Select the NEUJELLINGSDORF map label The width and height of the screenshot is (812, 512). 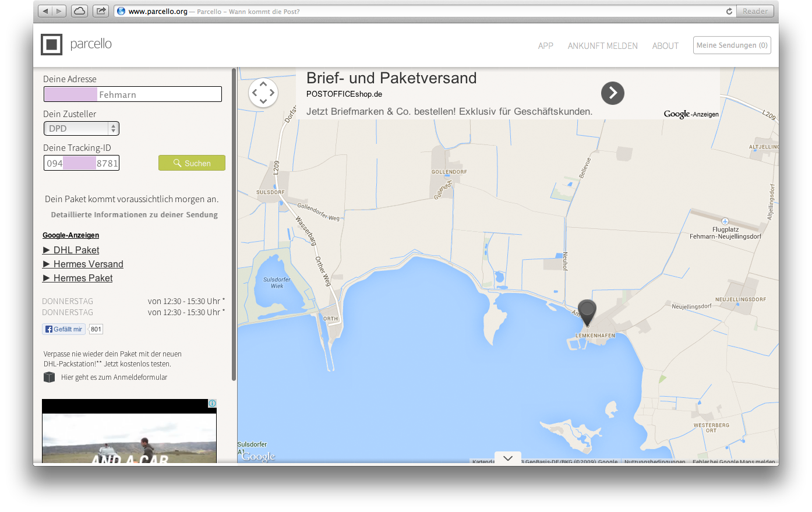(741, 299)
